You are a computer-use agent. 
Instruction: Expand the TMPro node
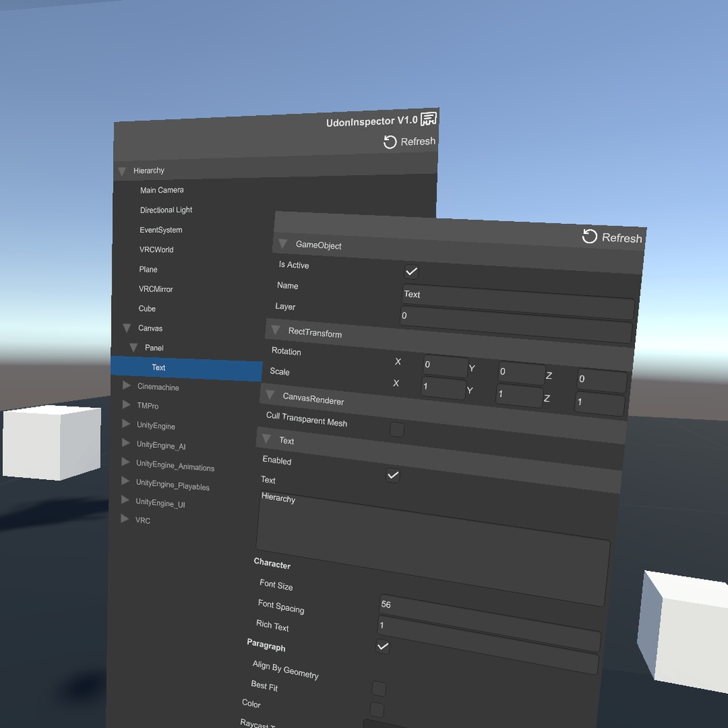(127, 405)
